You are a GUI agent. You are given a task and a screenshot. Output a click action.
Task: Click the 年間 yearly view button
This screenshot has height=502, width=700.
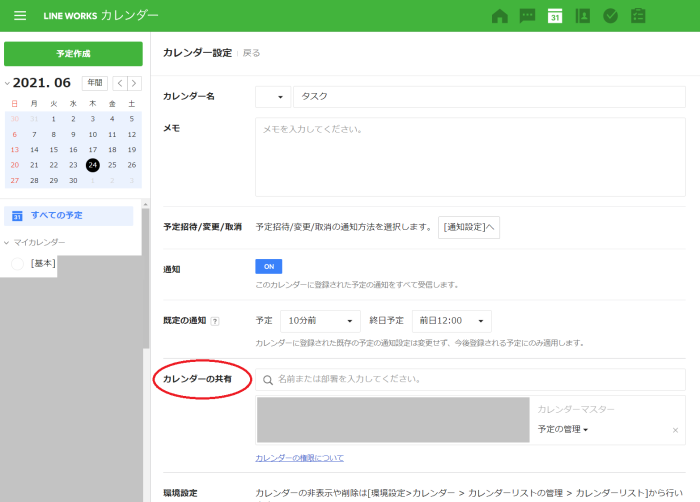95,83
